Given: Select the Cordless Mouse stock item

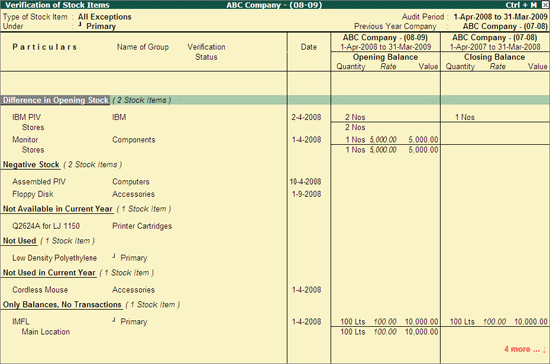Looking at the screenshot, I should tap(40, 290).
